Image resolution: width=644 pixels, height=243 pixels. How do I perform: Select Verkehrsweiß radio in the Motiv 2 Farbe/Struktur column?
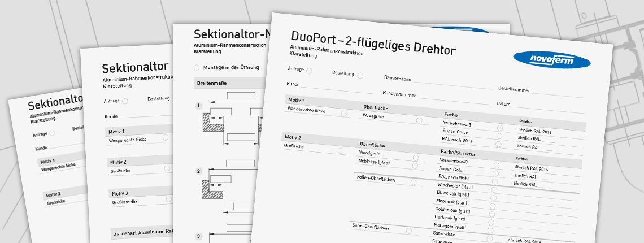coord(496,165)
